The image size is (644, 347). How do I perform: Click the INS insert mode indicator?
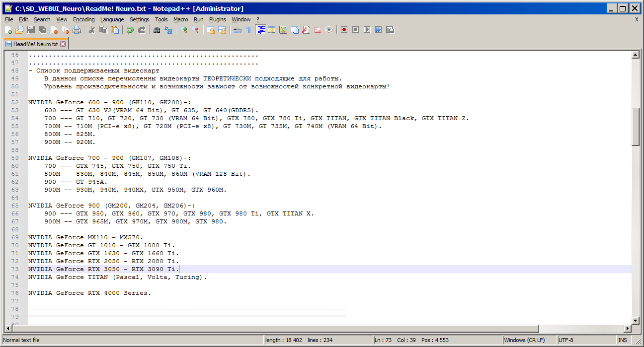[x=623, y=340]
